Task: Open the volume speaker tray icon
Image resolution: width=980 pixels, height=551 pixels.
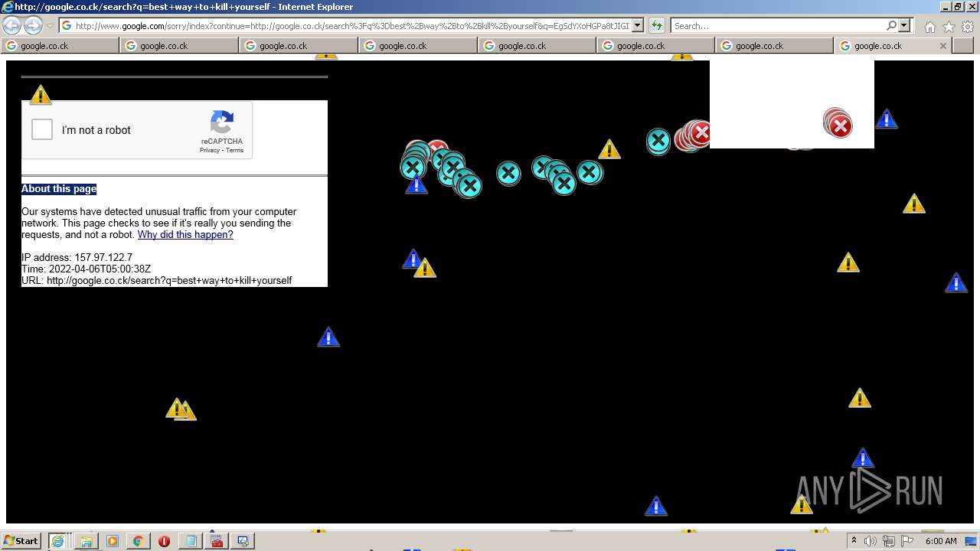Action: coord(871,541)
